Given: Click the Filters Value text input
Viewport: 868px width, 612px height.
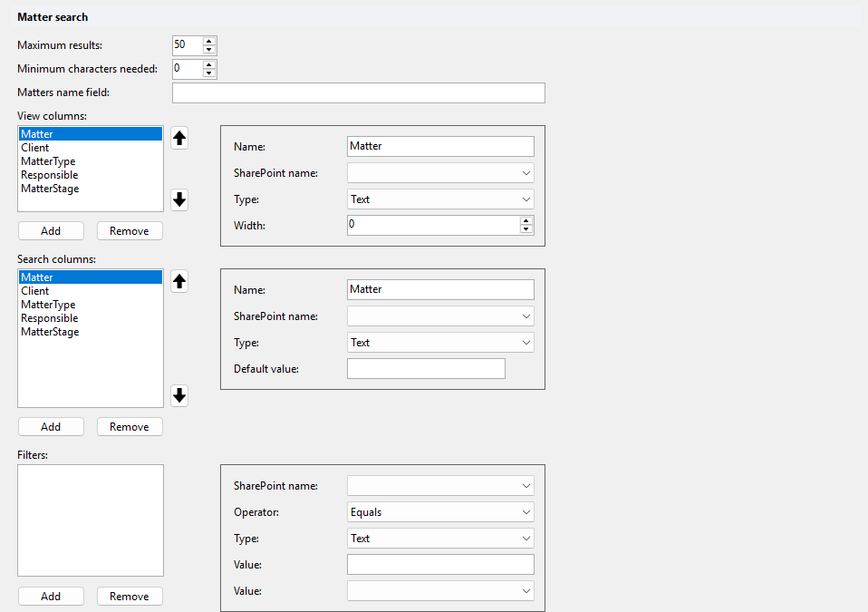Looking at the screenshot, I should coord(440,564).
